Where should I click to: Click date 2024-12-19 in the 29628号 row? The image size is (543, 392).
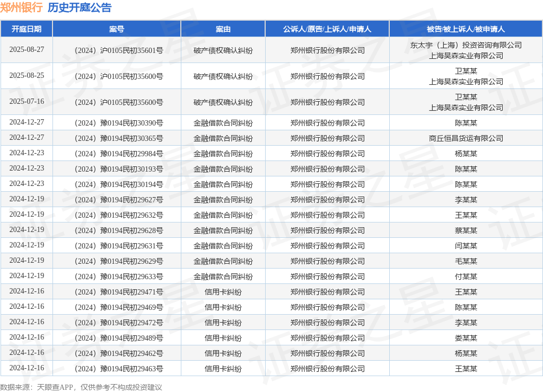click(27, 230)
